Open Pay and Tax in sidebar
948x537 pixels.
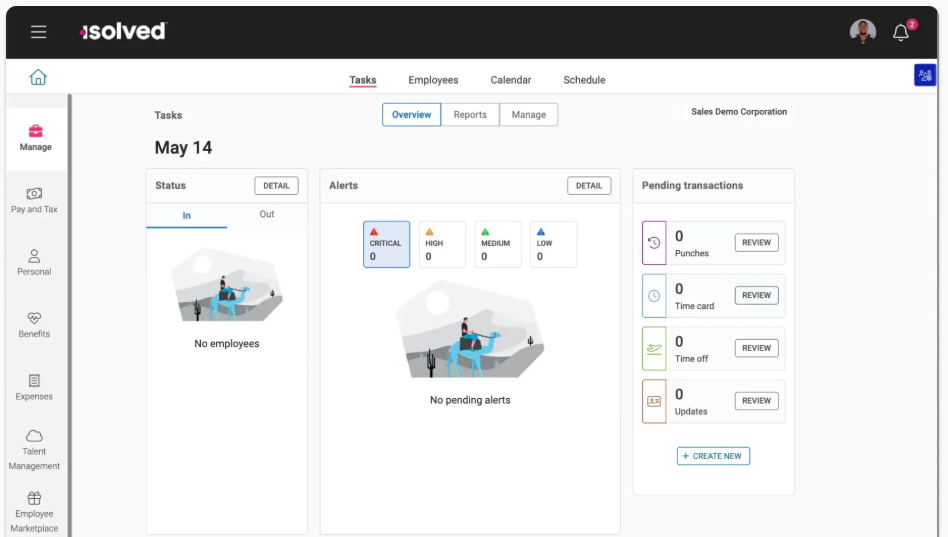34,200
